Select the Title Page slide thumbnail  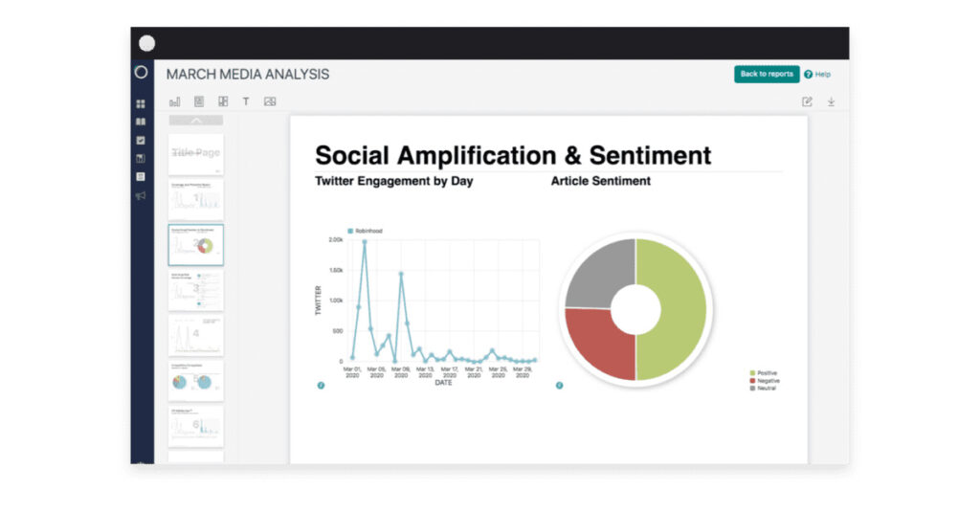[x=195, y=153]
